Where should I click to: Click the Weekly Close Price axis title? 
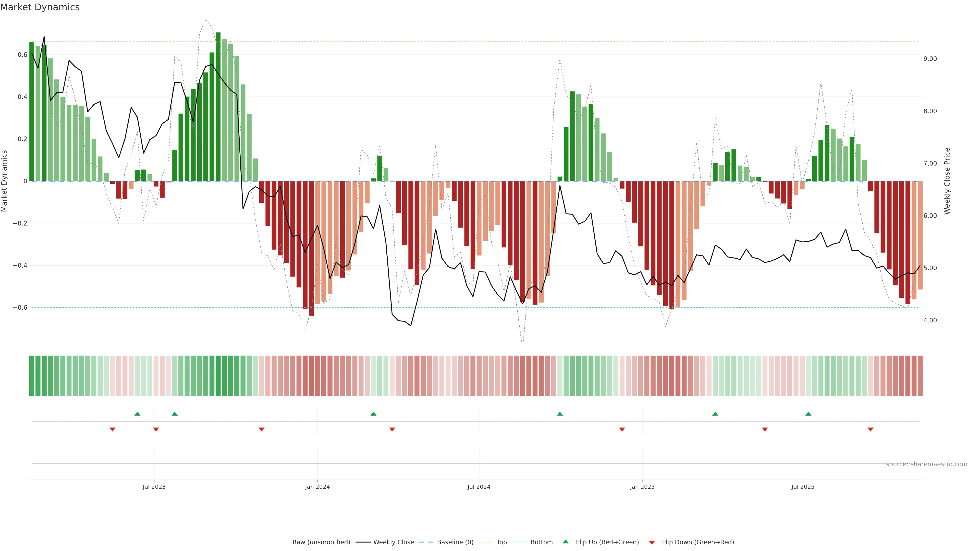coord(947,181)
